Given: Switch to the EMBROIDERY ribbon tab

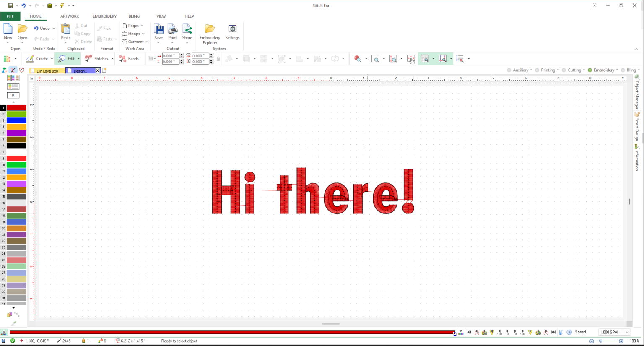Looking at the screenshot, I should [x=104, y=16].
